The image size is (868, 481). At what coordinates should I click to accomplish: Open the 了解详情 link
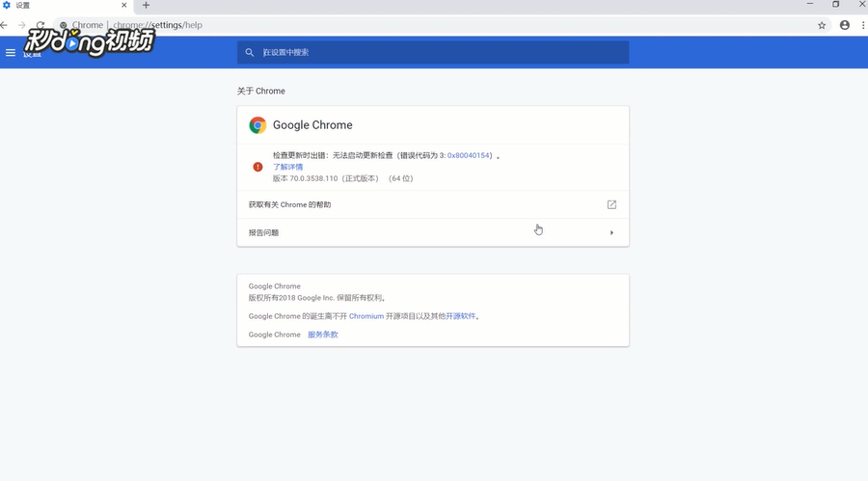pos(287,167)
